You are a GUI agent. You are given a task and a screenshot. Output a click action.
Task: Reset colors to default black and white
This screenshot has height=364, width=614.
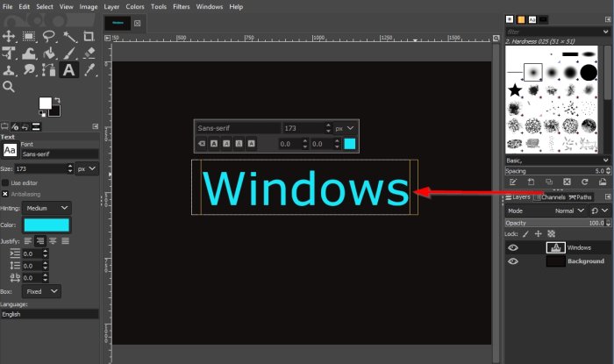(x=42, y=114)
